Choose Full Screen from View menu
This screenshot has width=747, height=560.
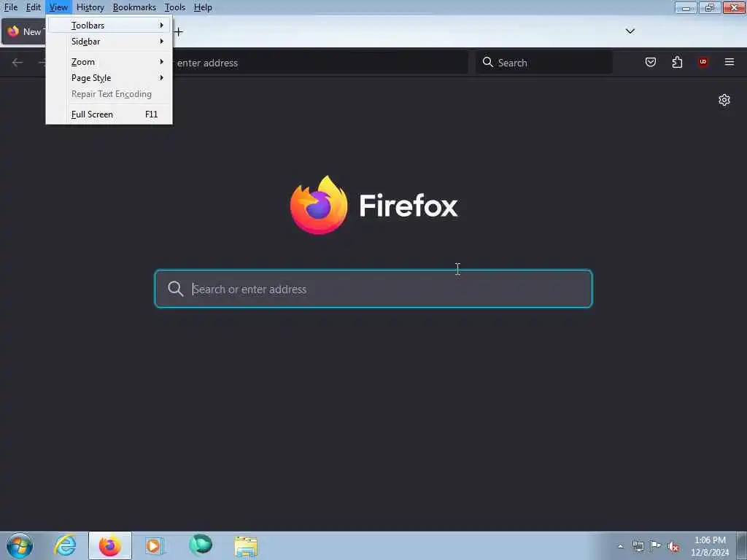click(109, 114)
